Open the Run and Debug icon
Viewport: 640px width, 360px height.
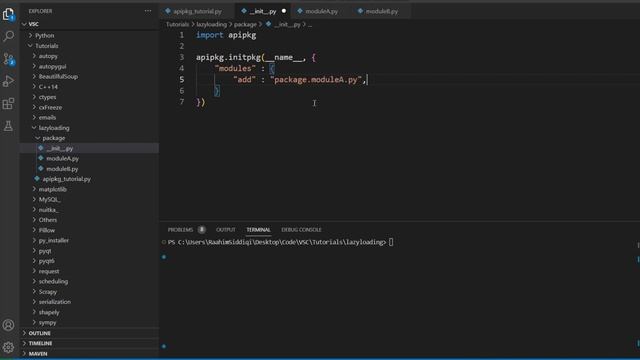[9, 81]
